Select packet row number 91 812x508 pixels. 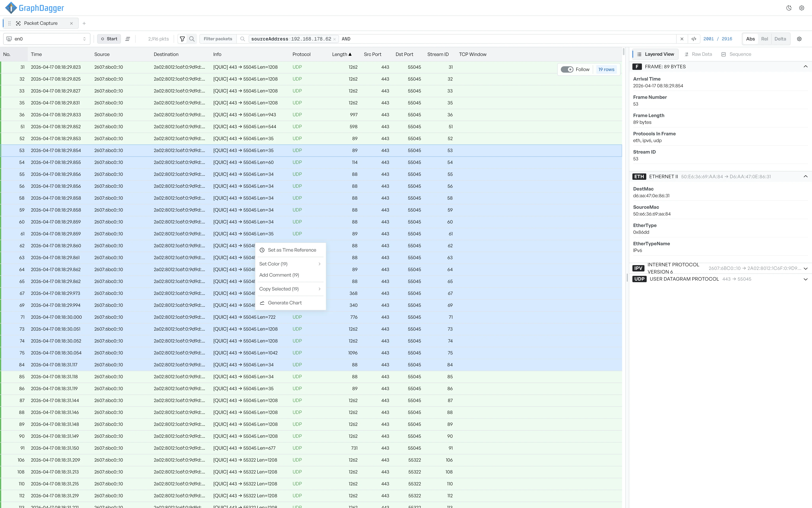point(311,448)
